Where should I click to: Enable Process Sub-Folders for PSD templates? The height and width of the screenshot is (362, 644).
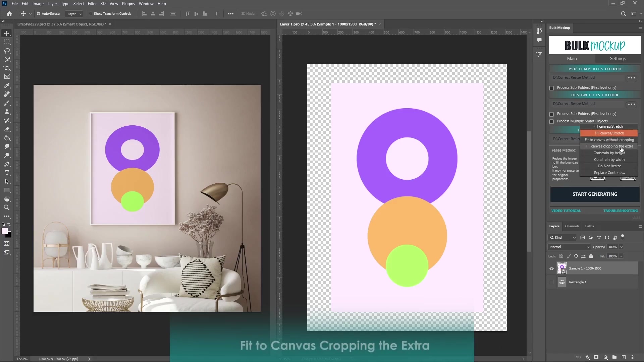(552, 88)
